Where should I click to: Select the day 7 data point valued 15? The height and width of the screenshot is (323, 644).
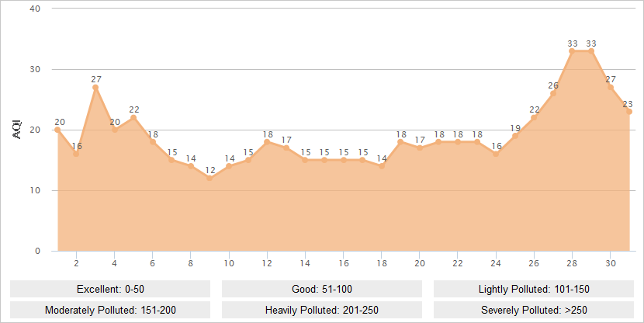point(171,160)
